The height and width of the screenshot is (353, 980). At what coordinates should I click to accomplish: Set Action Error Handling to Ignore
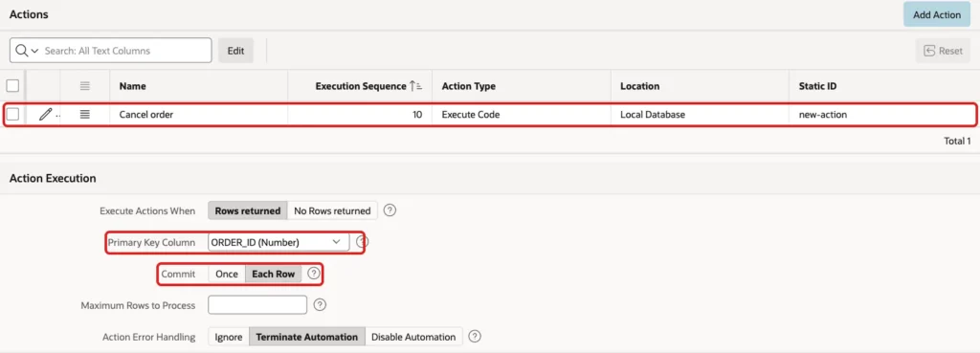click(228, 337)
